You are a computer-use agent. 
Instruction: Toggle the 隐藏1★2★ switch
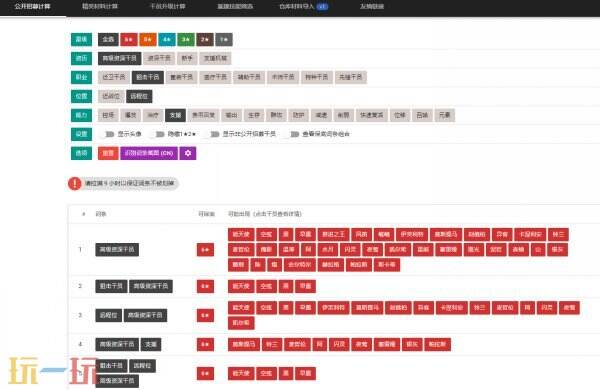[x=158, y=134]
